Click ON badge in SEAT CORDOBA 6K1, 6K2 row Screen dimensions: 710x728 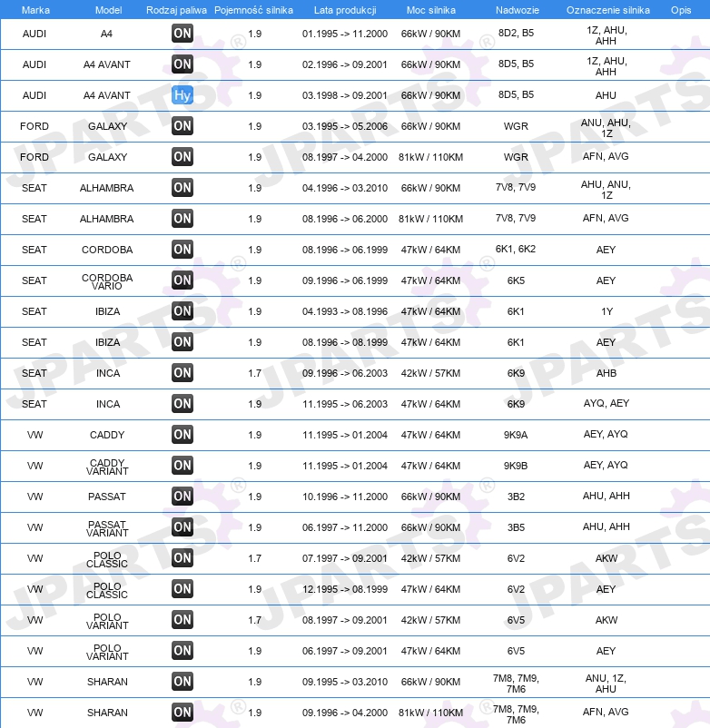coord(182,250)
